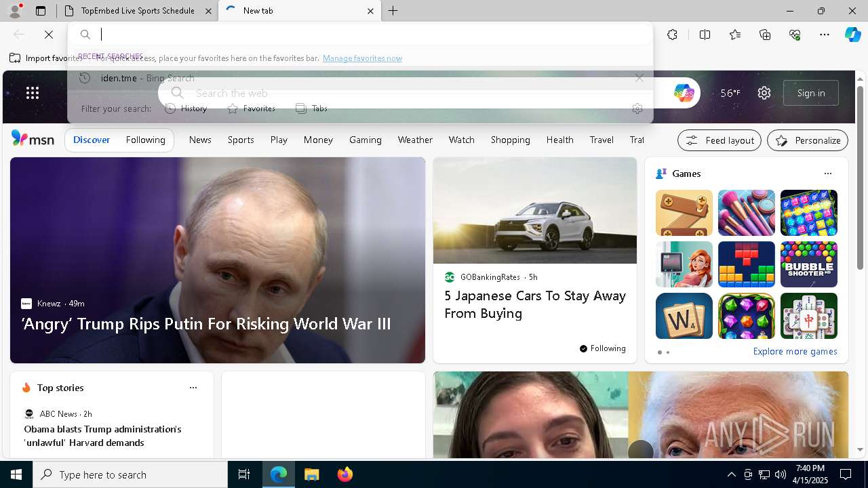Open address bar search settings gear
This screenshot has width=868, height=488.
637,108
